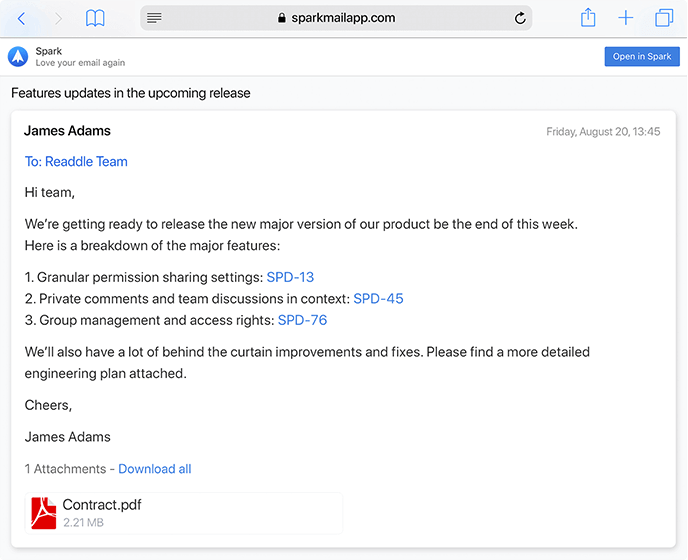The image size is (688, 560).
Task: Toggle the Reader view icon in the address bar
Action: (154, 18)
